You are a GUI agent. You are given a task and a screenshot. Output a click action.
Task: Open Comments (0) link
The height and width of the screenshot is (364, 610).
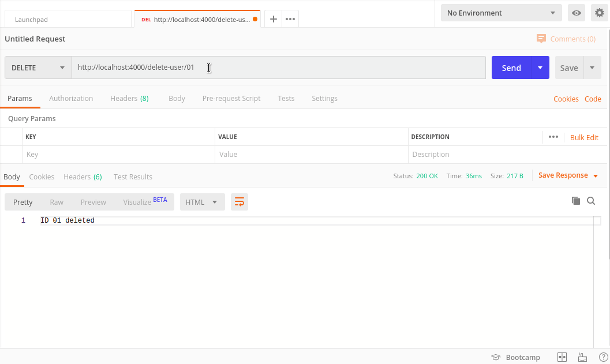tap(572, 39)
